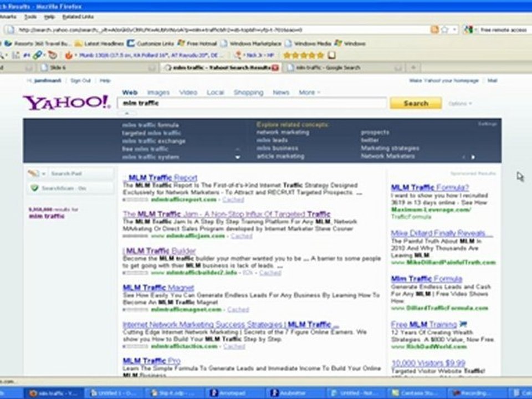Select 'mlm traffic system' suggestion
Screen dimensions: 532x399
(x=151, y=157)
